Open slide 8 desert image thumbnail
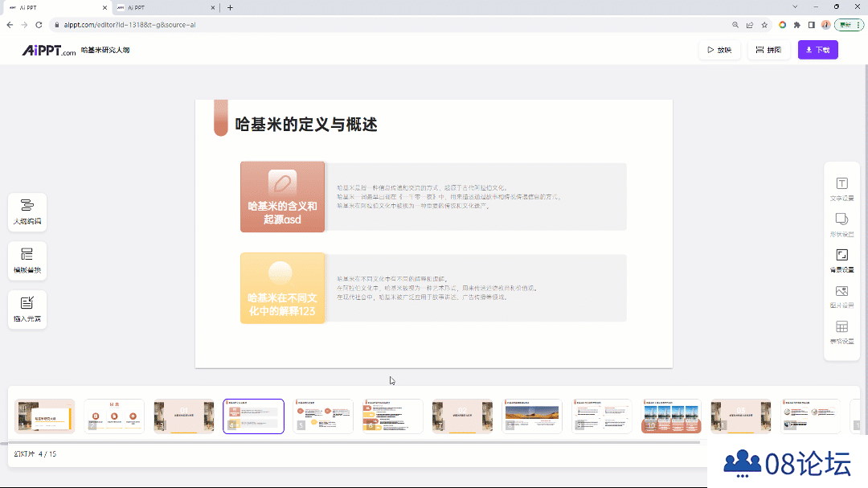 coord(532,416)
